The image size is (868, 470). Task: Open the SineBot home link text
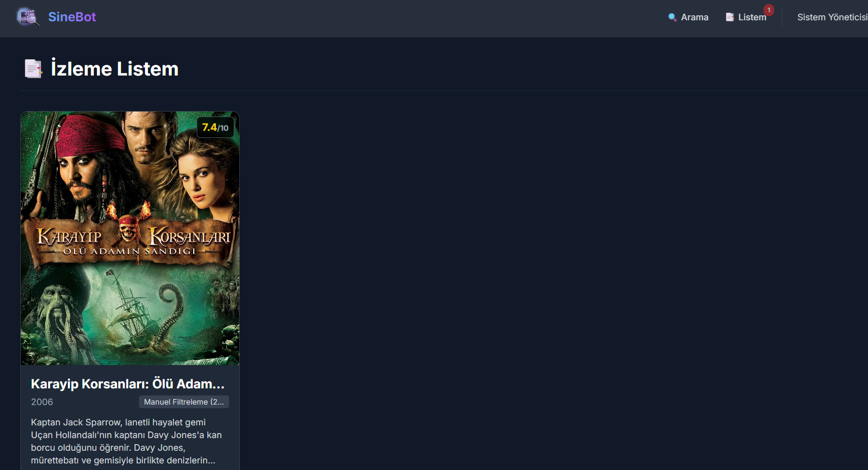pos(72,17)
